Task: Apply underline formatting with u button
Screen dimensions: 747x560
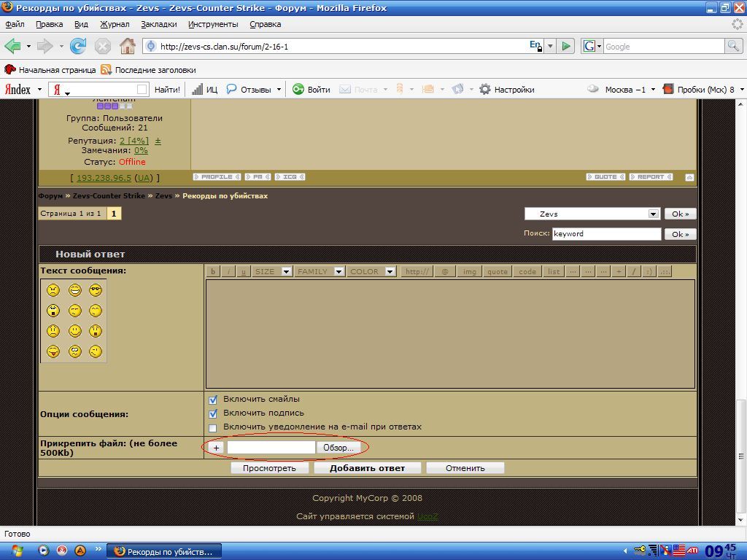Action: [244, 271]
